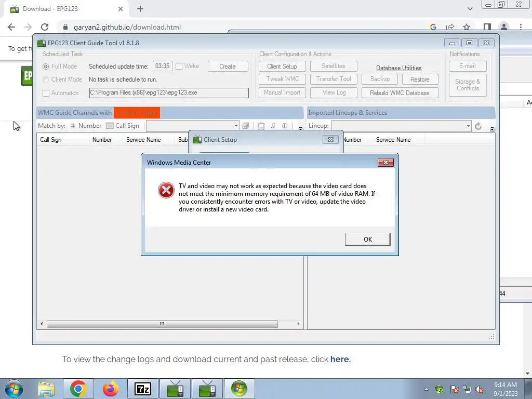This screenshot has width=532, height=399.
Task: Select the Full Mode radio button
Action: (46, 66)
